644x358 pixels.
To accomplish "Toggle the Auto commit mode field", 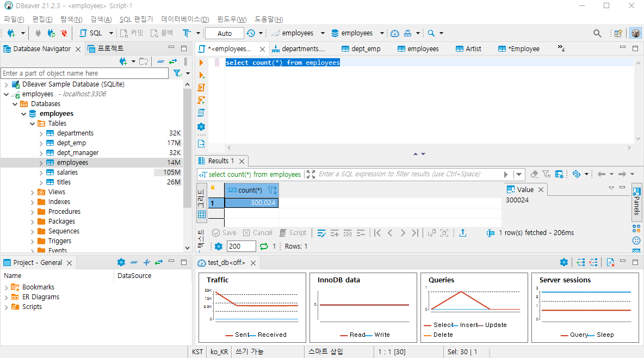I will 225,33.
